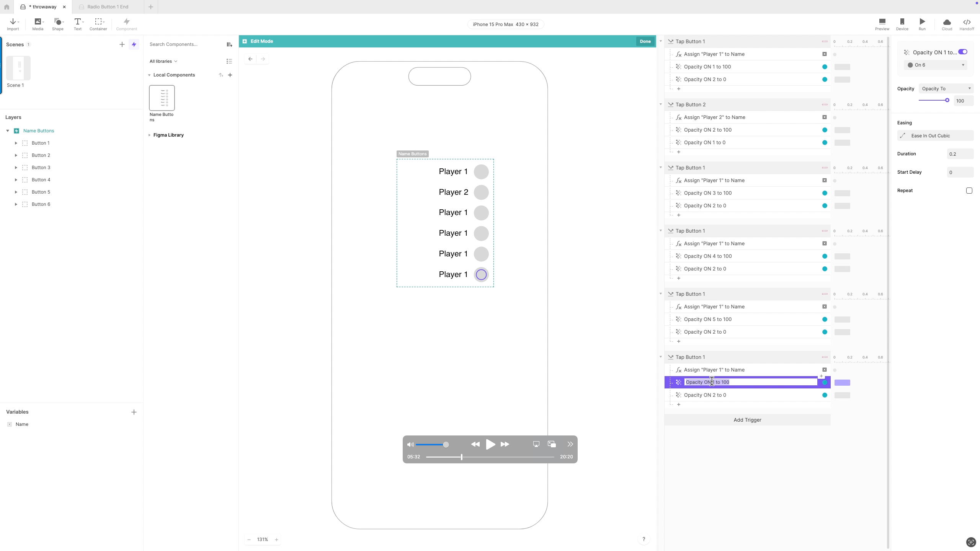This screenshot has width=980, height=551.
Task: Click Player 2 radio button circle
Action: (x=481, y=192)
